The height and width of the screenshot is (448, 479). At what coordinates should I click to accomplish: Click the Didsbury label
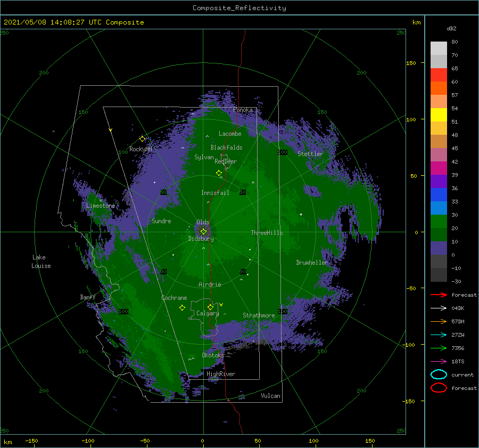click(201, 239)
